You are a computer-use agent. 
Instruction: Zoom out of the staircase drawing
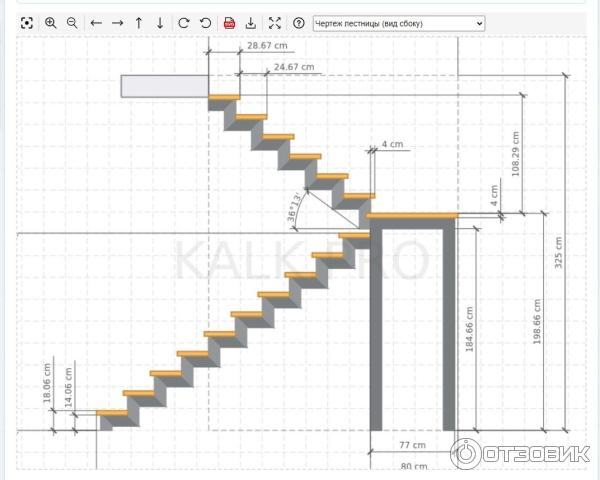(x=72, y=23)
